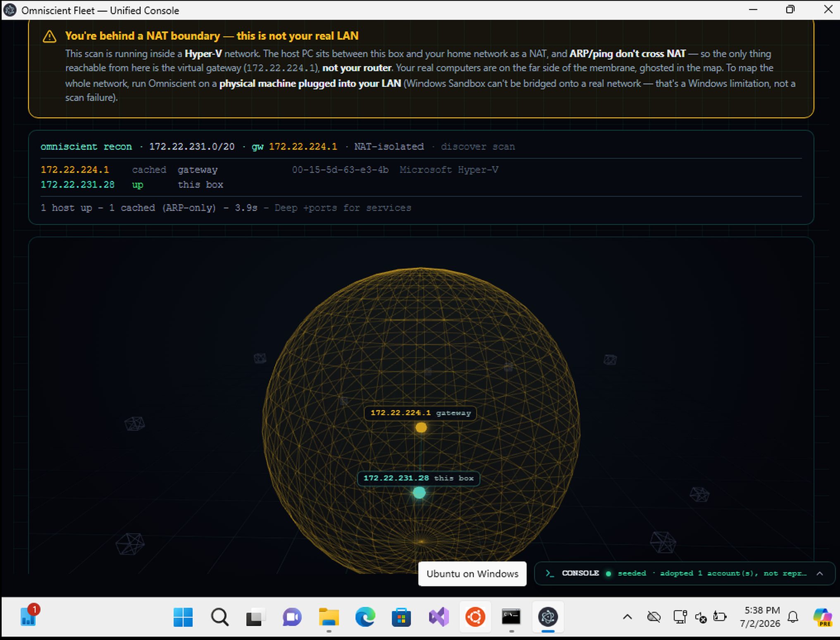Open File Explorer from the taskbar
Image resolution: width=840 pixels, height=640 pixels.
[x=329, y=617]
